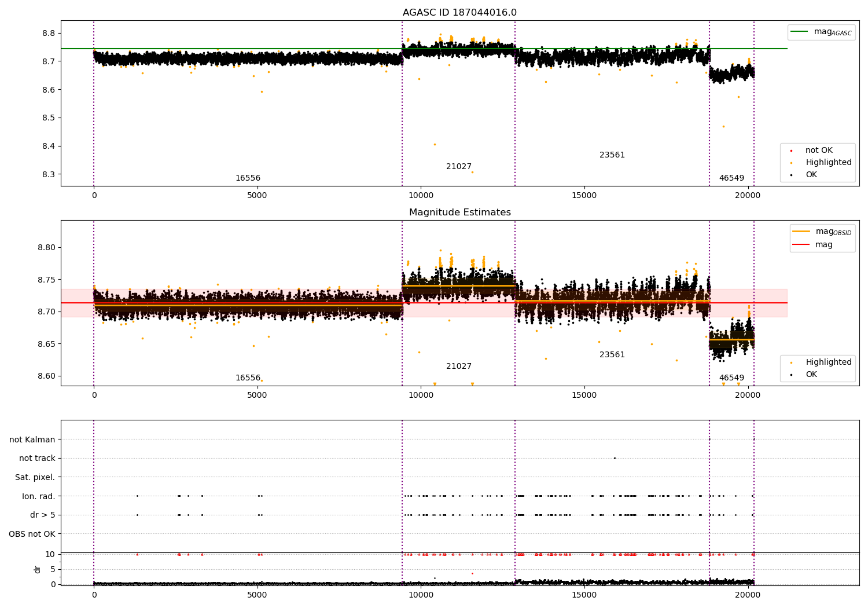This screenshot has height=608, width=868.
Task: Click obsid label 46549 in Magnitude Estimates plot
Action: (x=731, y=378)
